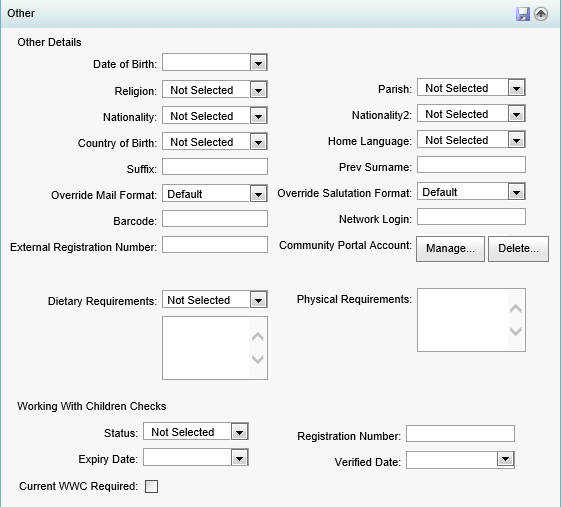Tick the Current WWC Required checkbox
This screenshot has width=561, height=507.
[x=151, y=486]
